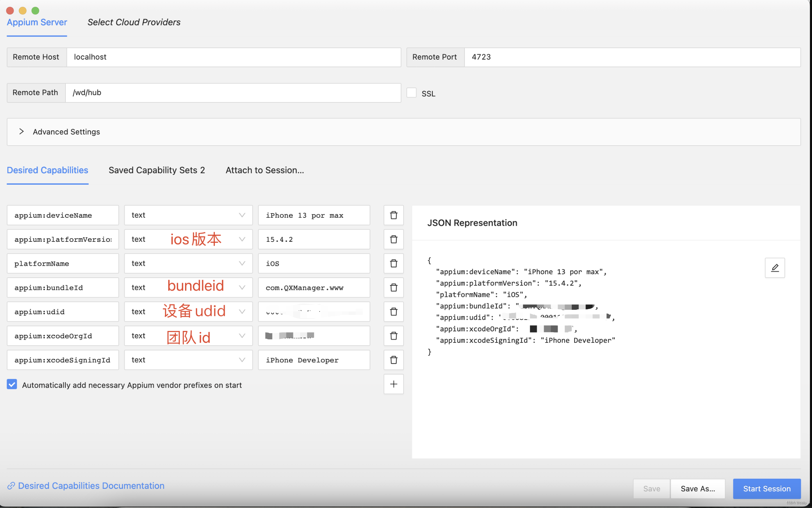This screenshot has height=508, width=812.
Task: Click the "appium:xcodeSigningId" JSON line
Action: coord(525,340)
